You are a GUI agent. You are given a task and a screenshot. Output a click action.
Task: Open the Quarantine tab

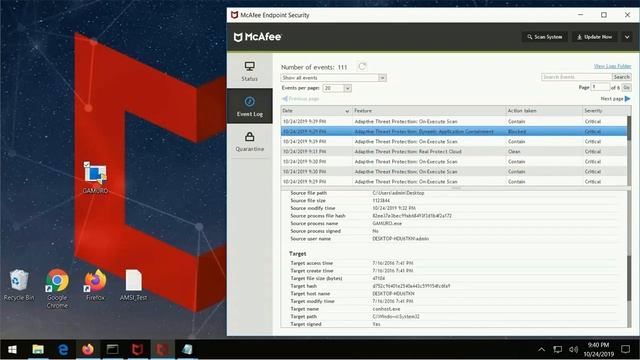(249, 141)
